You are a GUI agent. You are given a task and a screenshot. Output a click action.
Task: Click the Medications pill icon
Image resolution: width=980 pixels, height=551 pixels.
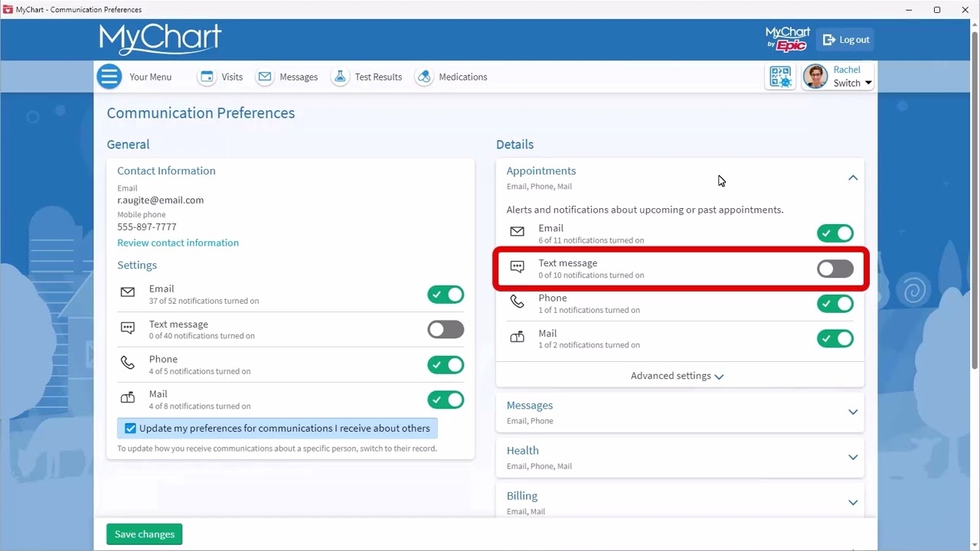tap(423, 77)
